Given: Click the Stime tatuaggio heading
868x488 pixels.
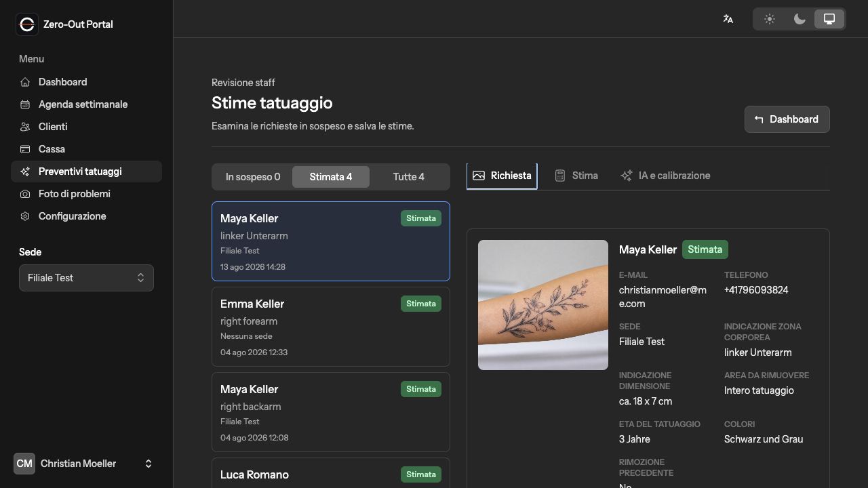Looking at the screenshot, I should coord(272,103).
